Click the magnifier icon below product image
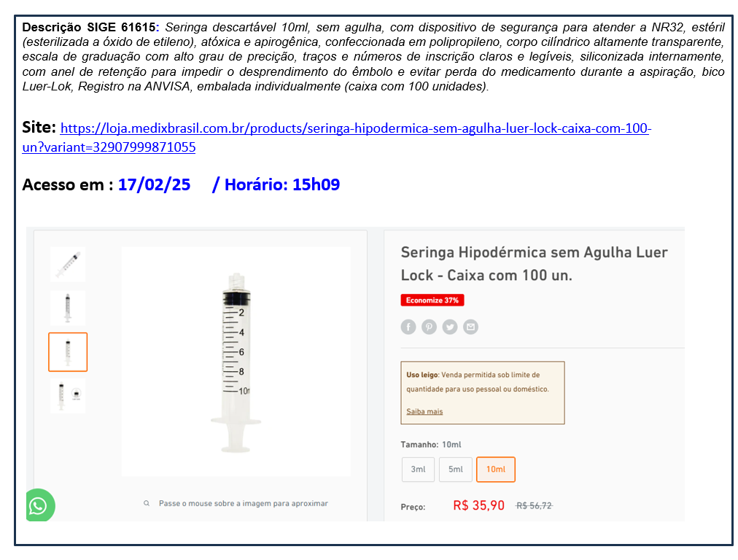Image resolution: width=738 pixels, height=560 pixels. pyautogui.click(x=147, y=504)
